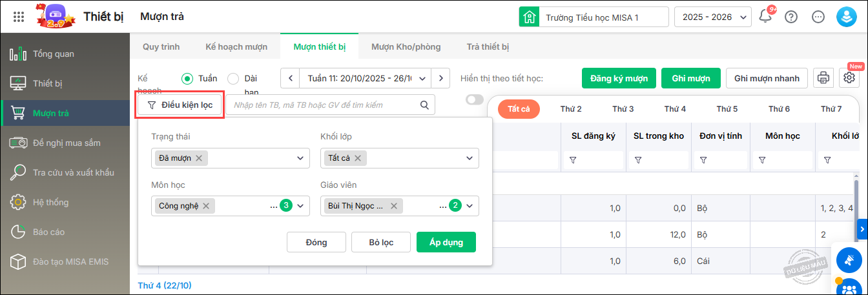Screen dimensions: 868x295
Task: Select the Dài hạn radio option
Action: coord(233,78)
